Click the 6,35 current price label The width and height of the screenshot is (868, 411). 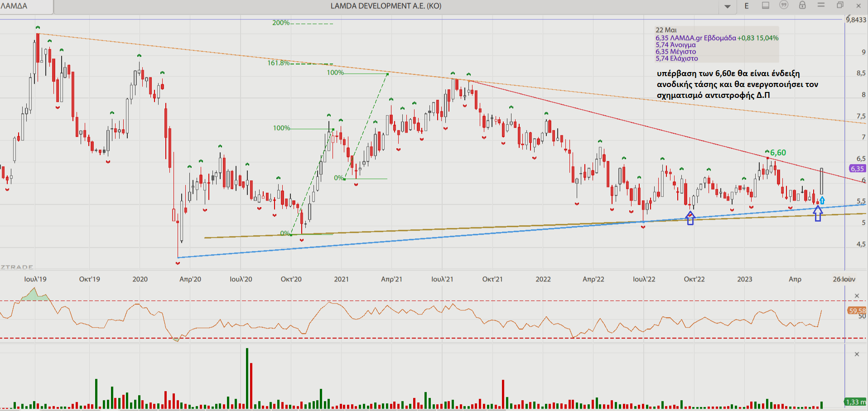[858, 169]
